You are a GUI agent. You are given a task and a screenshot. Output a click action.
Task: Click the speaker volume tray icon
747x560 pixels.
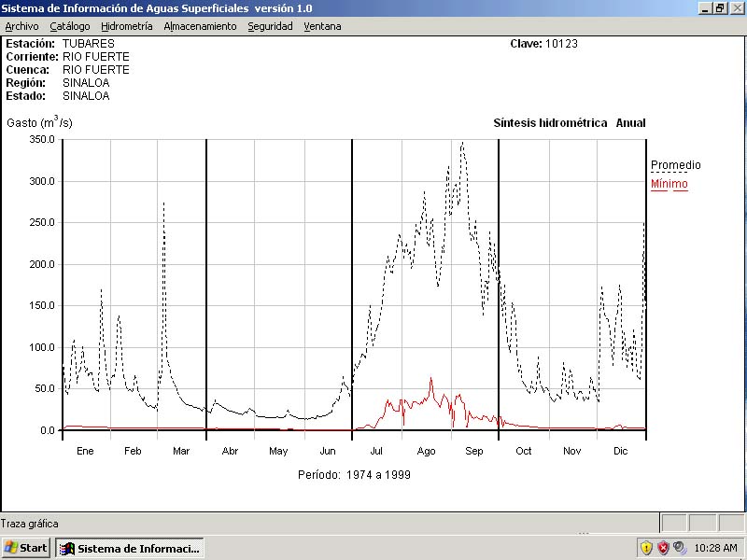pyautogui.click(x=679, y=548)
